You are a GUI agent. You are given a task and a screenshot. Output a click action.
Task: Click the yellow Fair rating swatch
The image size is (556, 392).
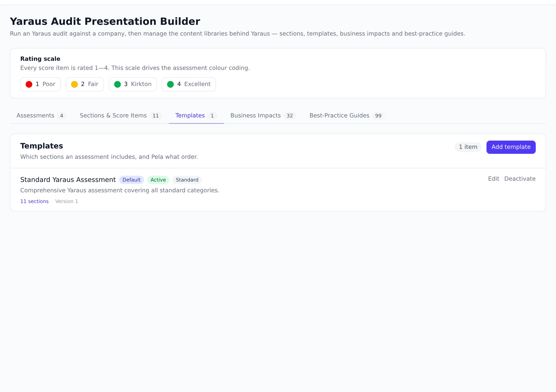[x=74, y=84]
